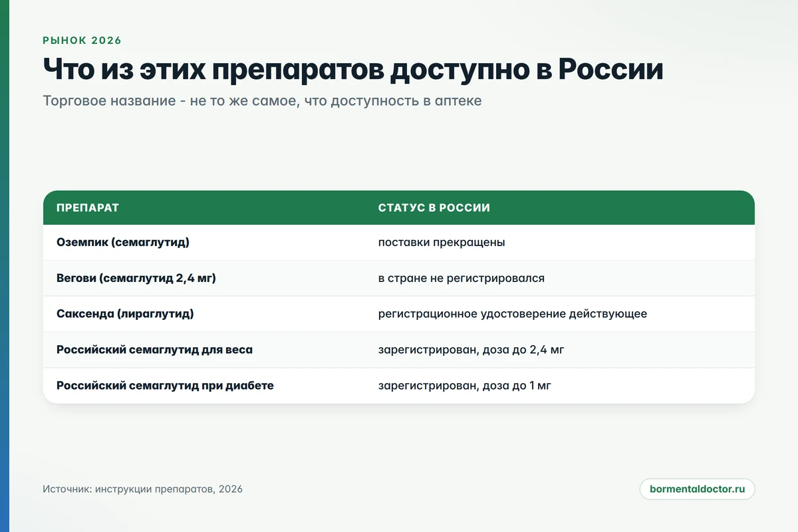Image resolution: width=798 pixels, height=532 pixels.
Task: Select the 'Оземпик (семаглутид)' cell
Action: 123,243
